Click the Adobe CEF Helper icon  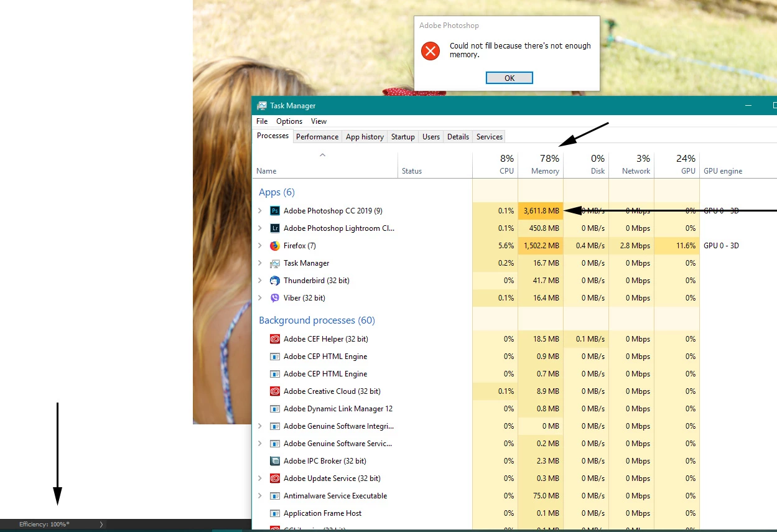pyautogui.click(x=275, y=339)
